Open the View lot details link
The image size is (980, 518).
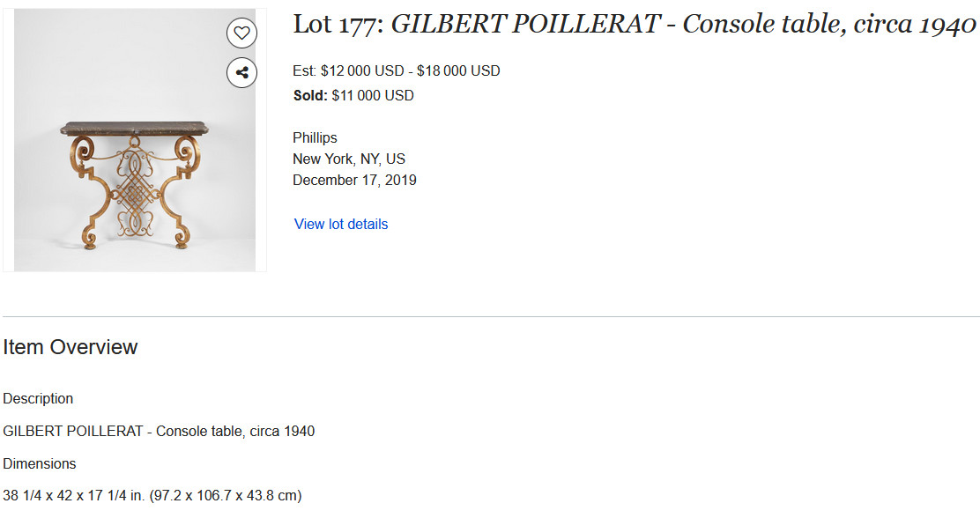click(341, 225)
